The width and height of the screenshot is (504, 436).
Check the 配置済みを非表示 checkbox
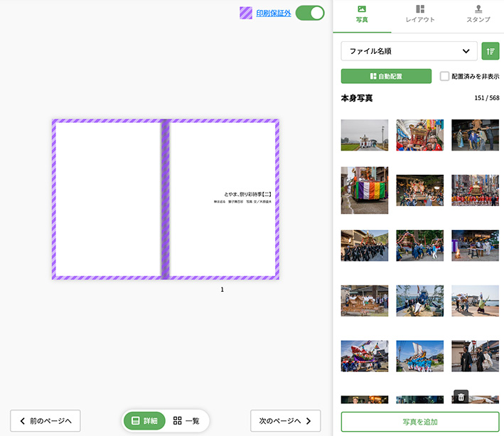444,76
